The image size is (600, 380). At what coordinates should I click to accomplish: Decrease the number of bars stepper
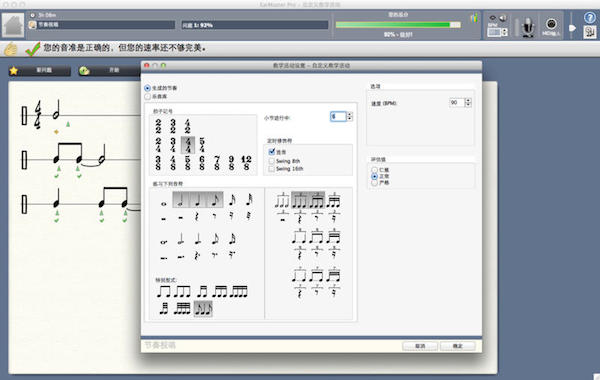pos(349,119)
